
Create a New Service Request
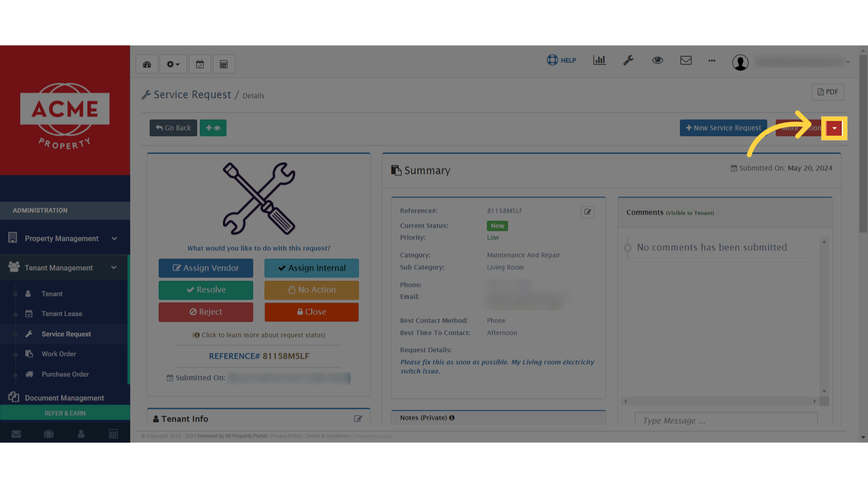[x=723, y=128]
